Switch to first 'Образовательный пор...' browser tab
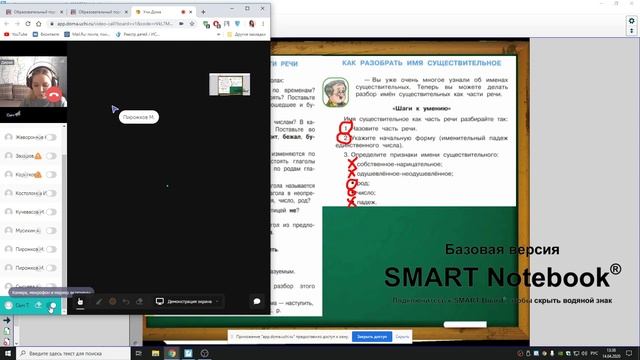Screen dimensions: 640x360 coord(34,12)
